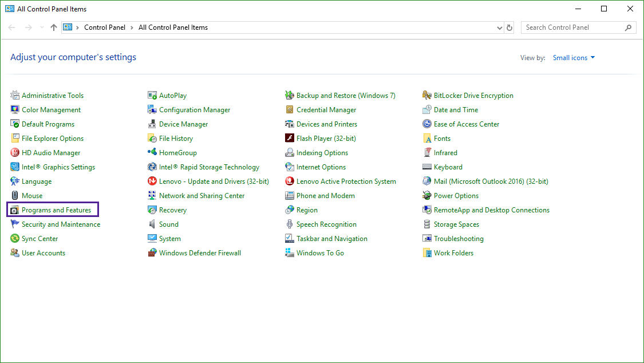644x363 pixels.
Task: Click the BitLocker Drive Encryption icon
Action: pos(427,96)
